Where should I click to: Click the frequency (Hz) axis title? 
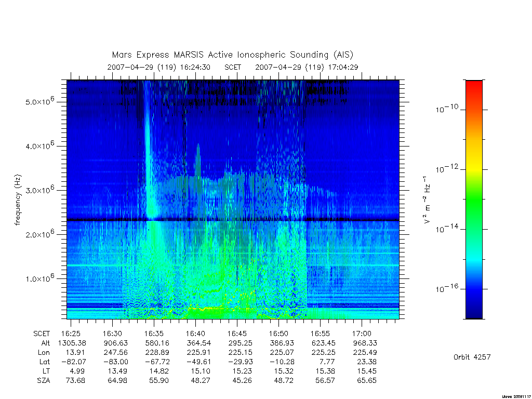coord(18,200)
